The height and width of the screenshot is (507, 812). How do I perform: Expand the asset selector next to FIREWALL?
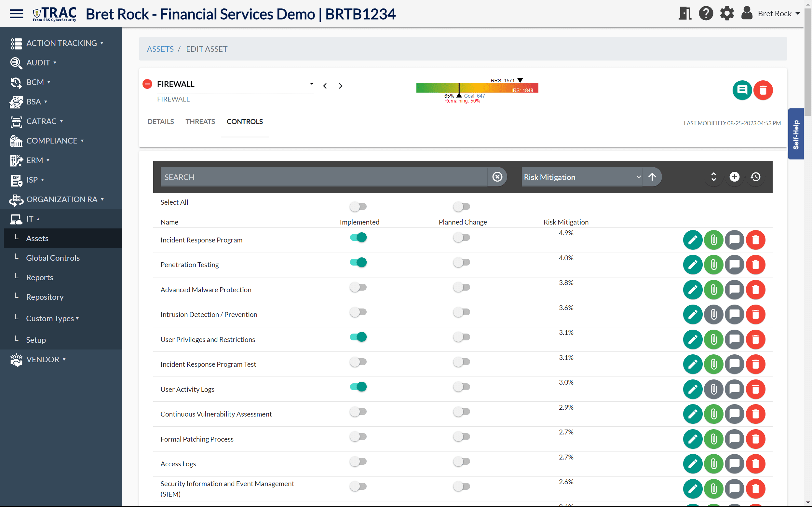tap(311, 84)
